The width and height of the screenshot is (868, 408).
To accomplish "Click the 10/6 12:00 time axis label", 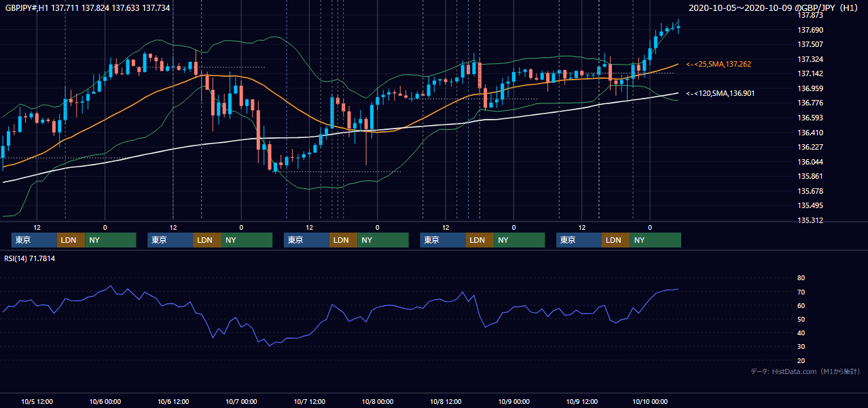I will (173, 401).
